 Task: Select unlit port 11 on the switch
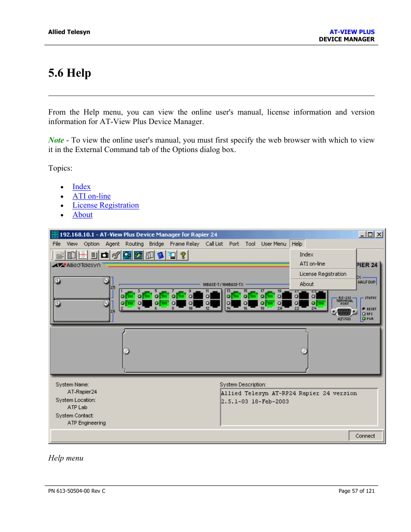215,296
